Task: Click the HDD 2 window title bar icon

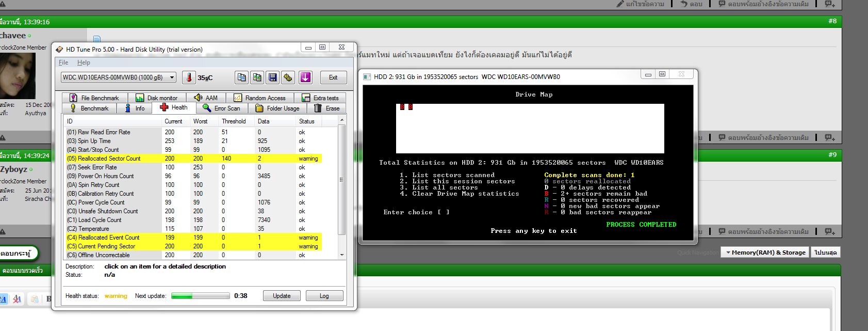Action: 367,77
